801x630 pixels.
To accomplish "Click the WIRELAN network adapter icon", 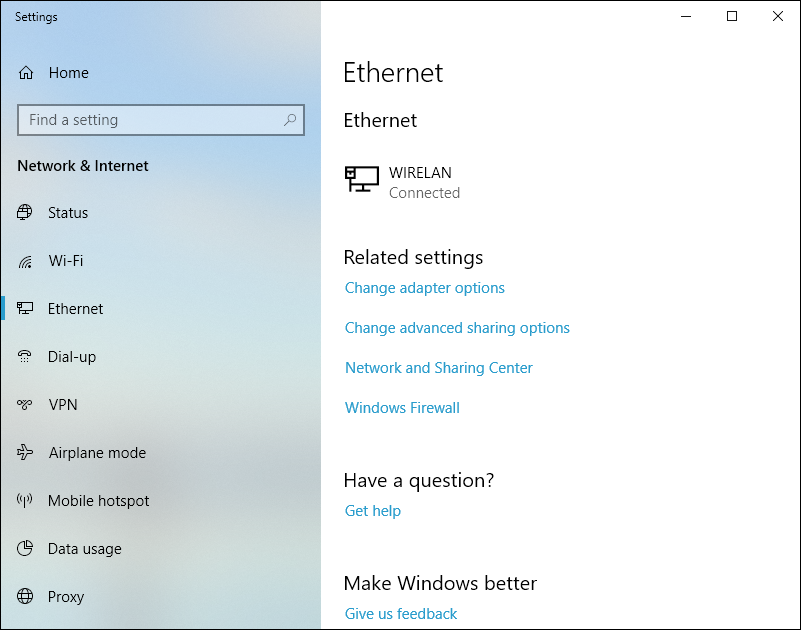I will tap(362, 179).
